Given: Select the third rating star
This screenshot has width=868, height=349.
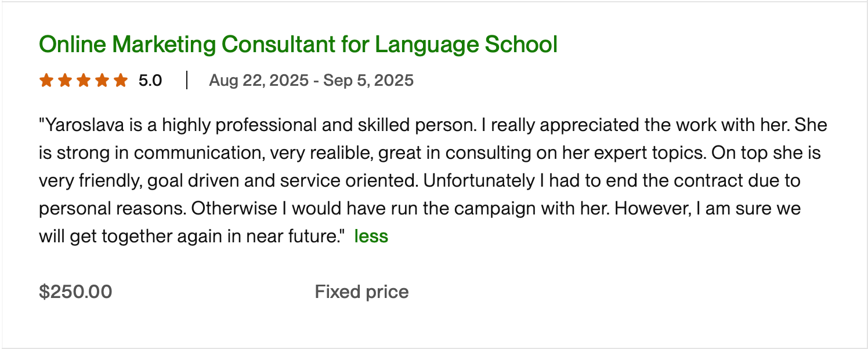Looking at the screenshot, I should (84, 80).
